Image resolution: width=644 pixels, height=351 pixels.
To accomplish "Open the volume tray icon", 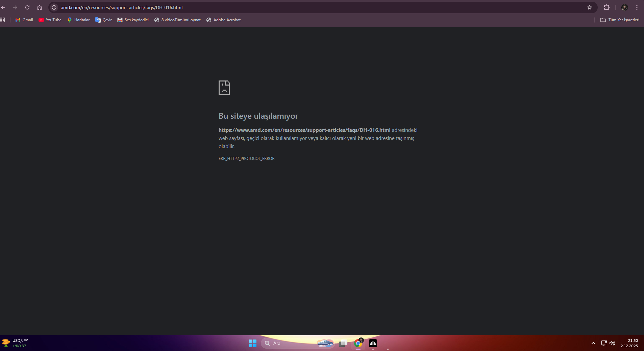I will 612,343.
